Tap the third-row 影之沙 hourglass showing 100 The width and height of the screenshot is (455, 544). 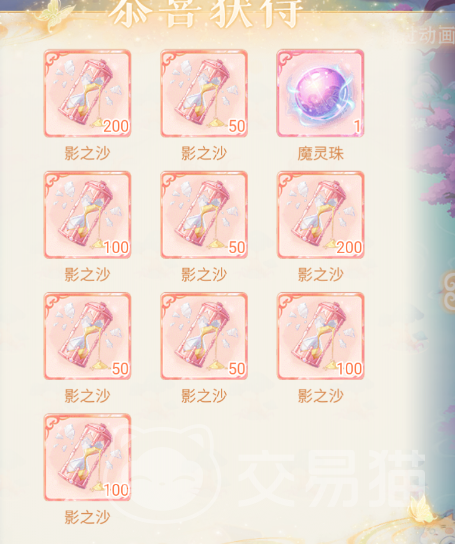320,336
